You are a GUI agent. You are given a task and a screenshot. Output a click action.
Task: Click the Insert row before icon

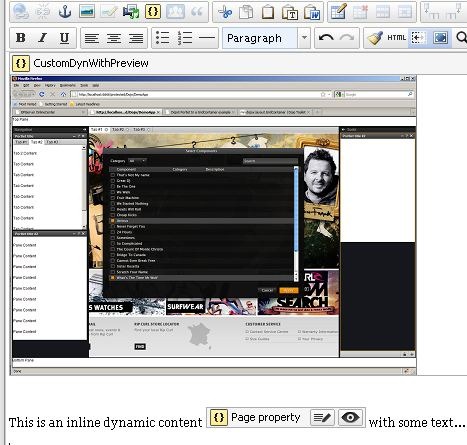pyautogui.click(x=432, y=12)
